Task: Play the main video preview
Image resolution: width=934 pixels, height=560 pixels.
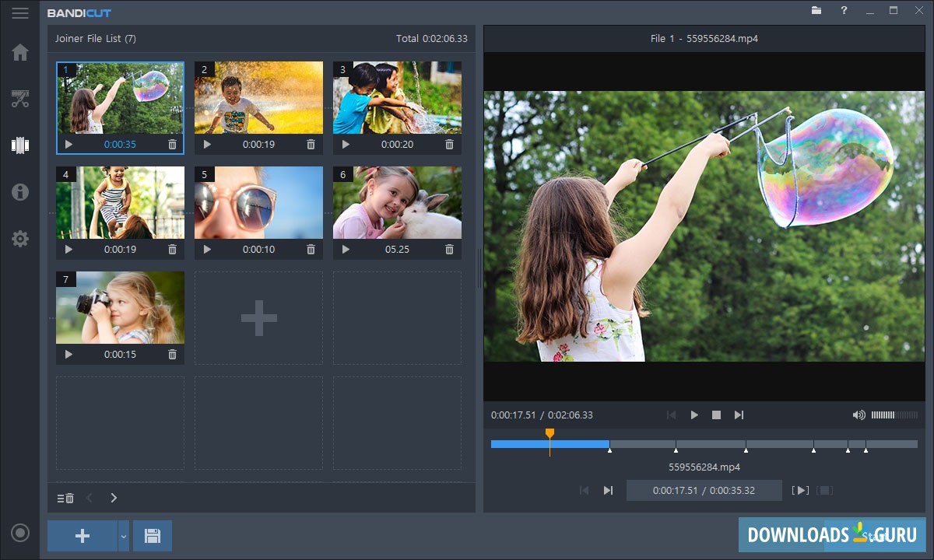Action: coord(694,415)
